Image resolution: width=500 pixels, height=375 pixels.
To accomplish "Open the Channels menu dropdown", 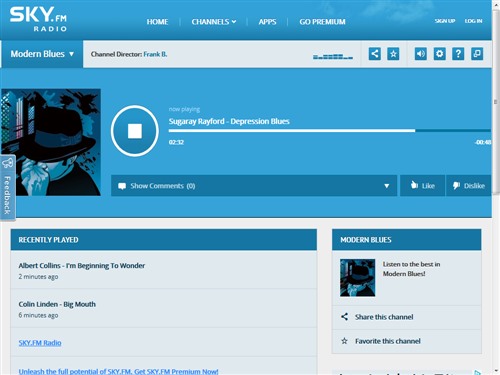I will click(x=214, y=22).
